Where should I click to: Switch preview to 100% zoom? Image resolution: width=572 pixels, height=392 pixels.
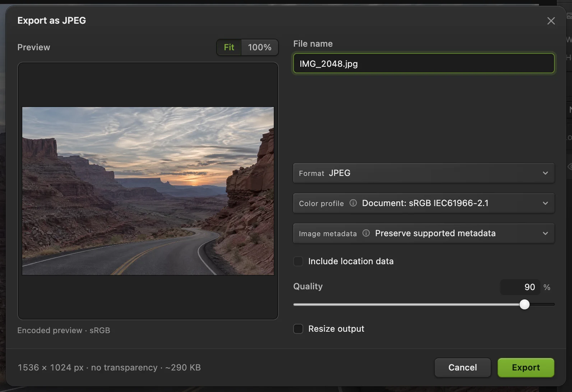pyautogui.click(x=260, y=47)
